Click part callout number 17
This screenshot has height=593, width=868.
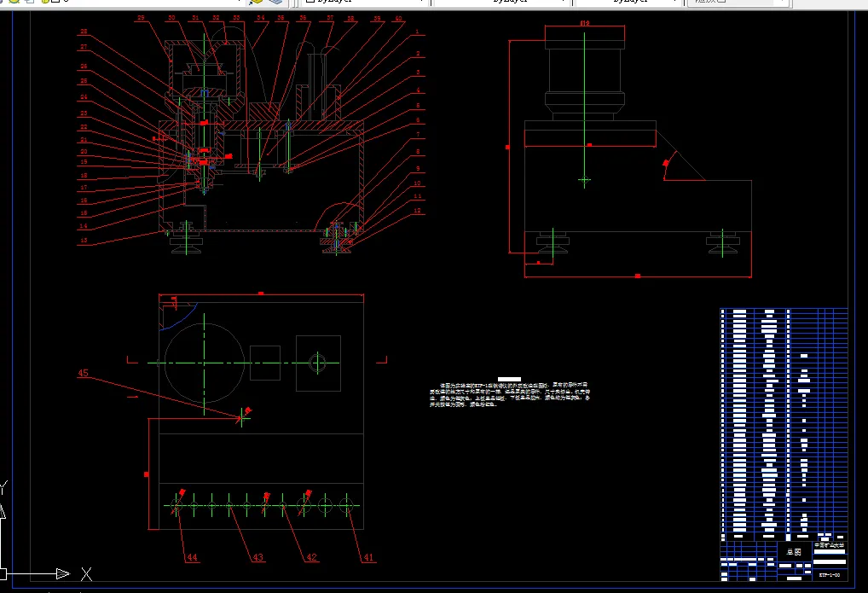[x=84, y=188]
